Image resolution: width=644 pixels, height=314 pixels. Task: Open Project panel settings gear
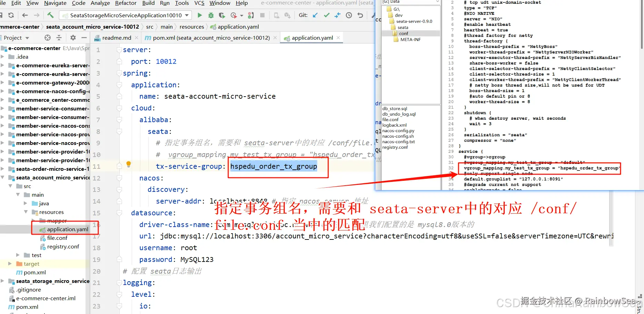click(73, 38)
